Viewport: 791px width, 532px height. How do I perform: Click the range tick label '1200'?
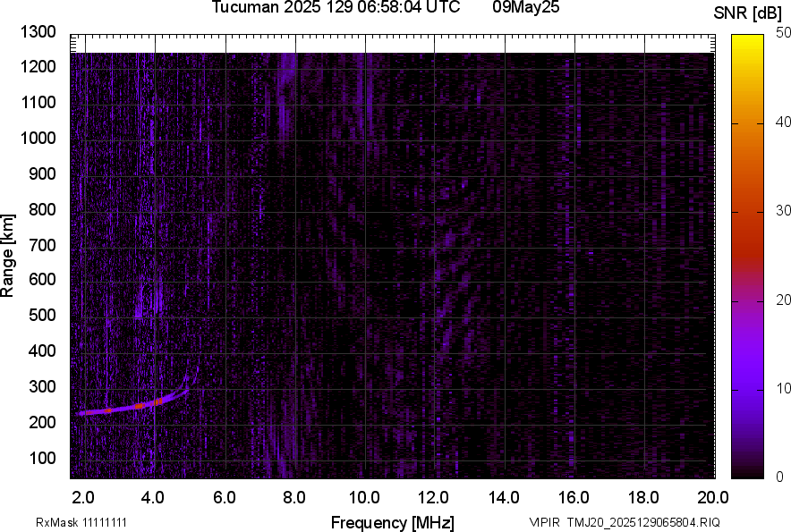tap(38, 66)
